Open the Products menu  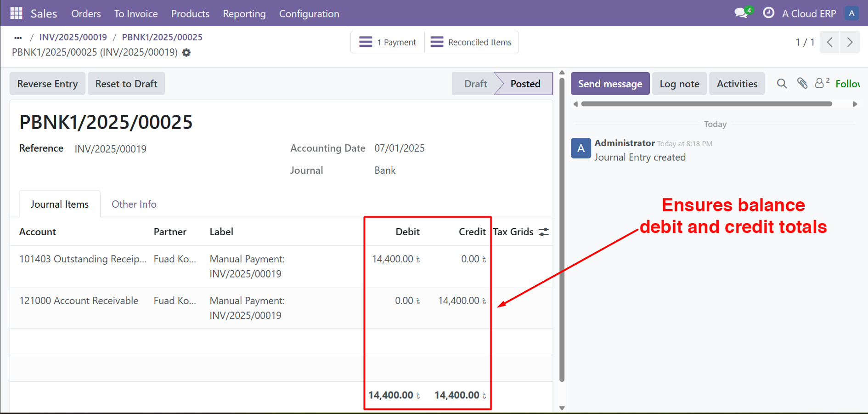[x=190, y=14]
